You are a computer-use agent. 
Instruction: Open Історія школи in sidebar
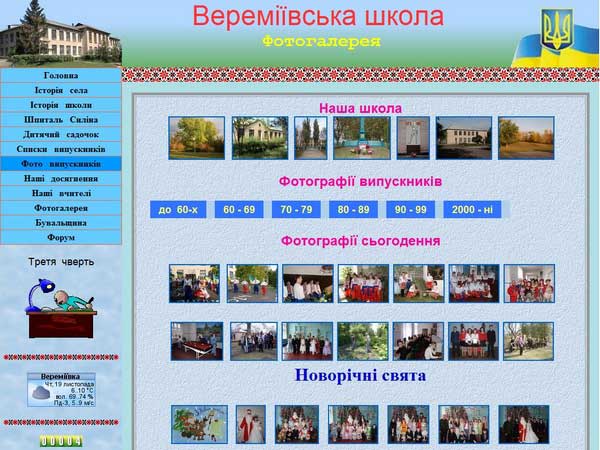(61, 105)
